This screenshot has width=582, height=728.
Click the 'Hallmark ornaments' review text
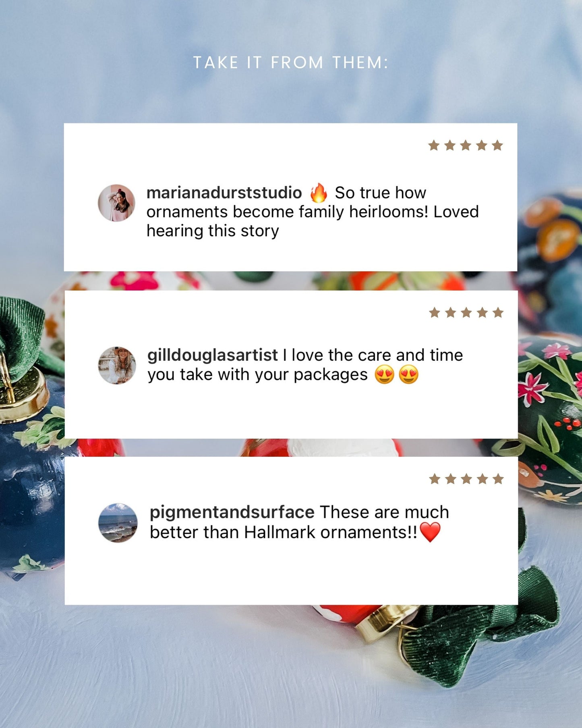pyautogui.click(x=325, y=532)
